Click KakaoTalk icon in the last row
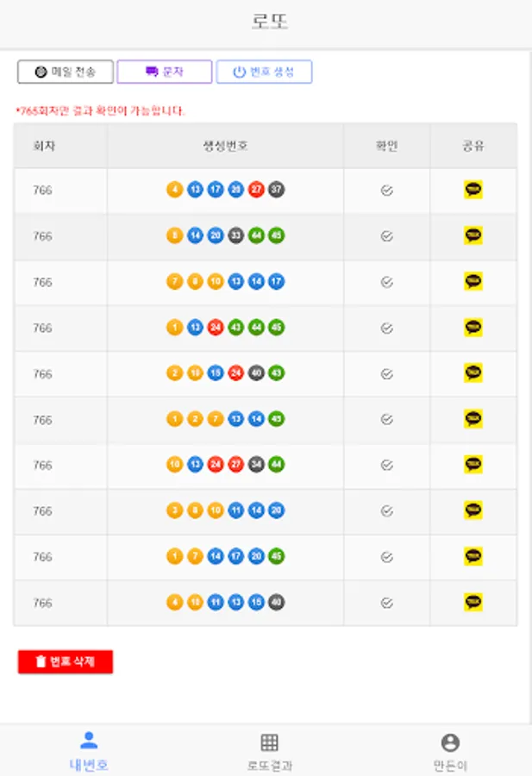This screenshot has width=532, height=776. click(x=473, y=603)
